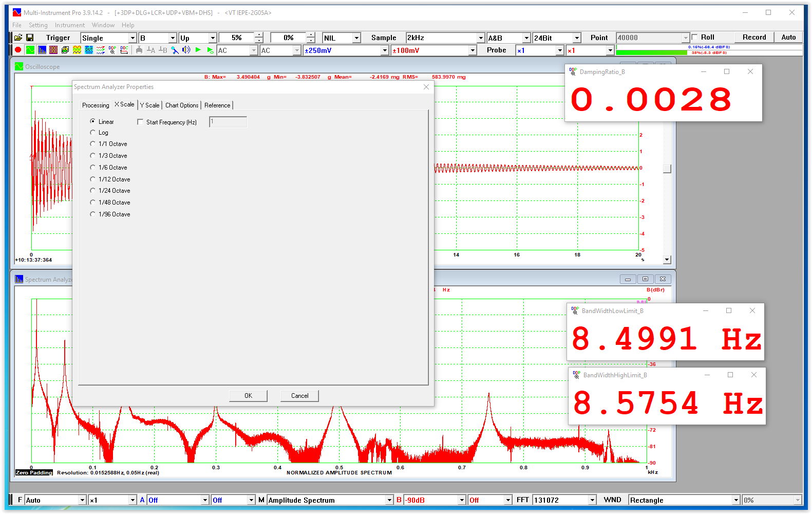Screen dimensions: 812x514
Task: Open the FFT size 131072 dropdown
Action: (x=592, y=500)
